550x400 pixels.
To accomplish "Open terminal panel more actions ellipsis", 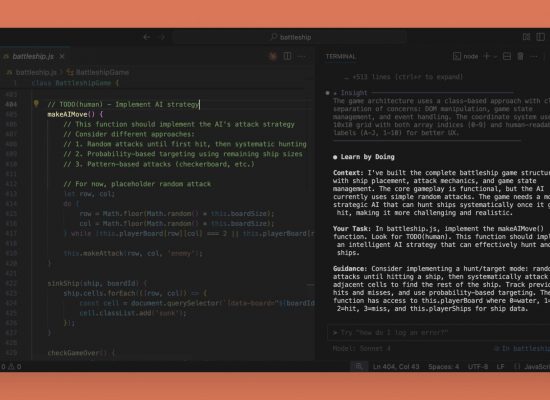I will click(534, 56).
